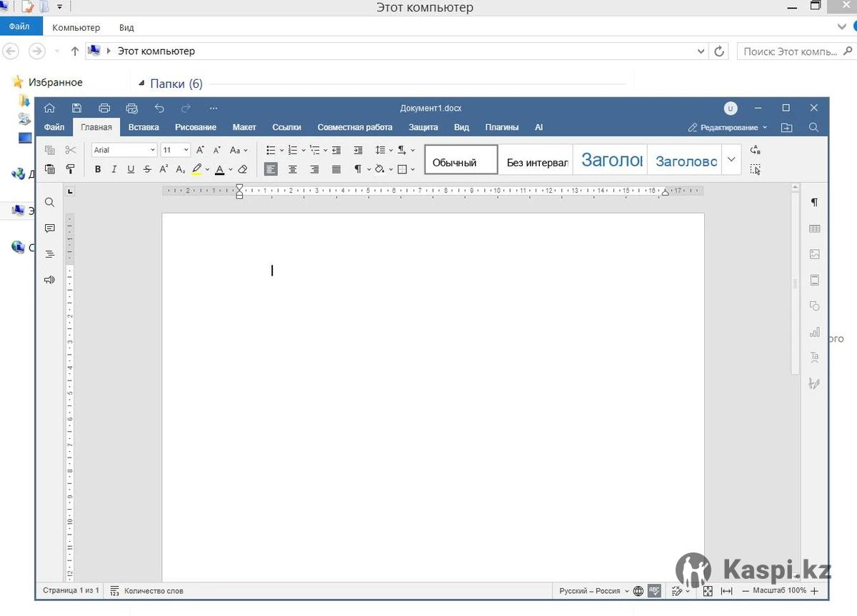Apply the Без интервала style
857x616 pixels.
coord(537,162)
